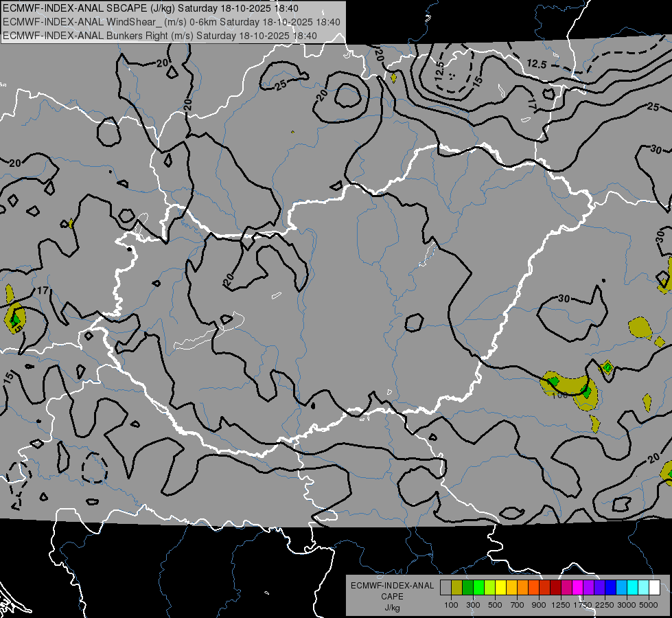Select the pure blue 2250 legend swatch
Image resolution: width=672 pixels, height=618 pixels.
[x=611, y=587]
